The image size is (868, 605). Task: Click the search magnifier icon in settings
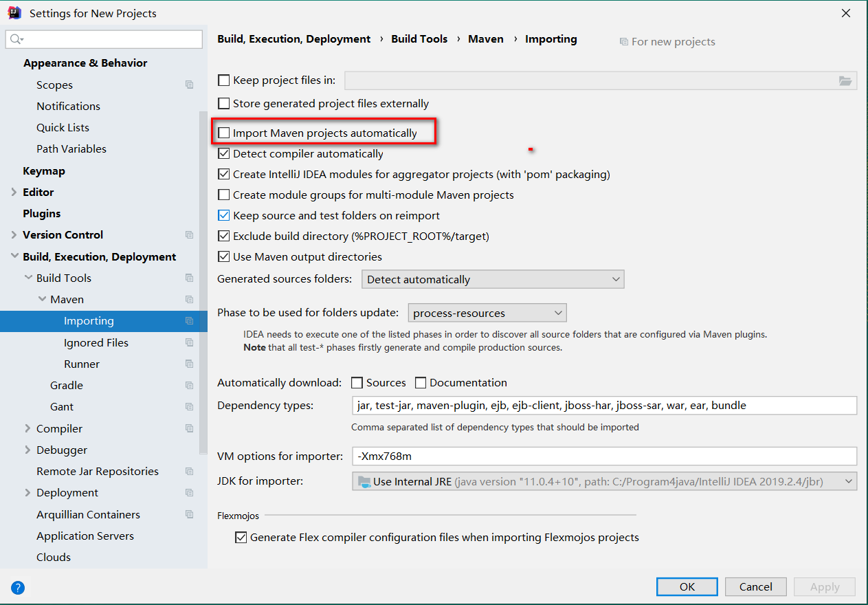tap(17, 40)
